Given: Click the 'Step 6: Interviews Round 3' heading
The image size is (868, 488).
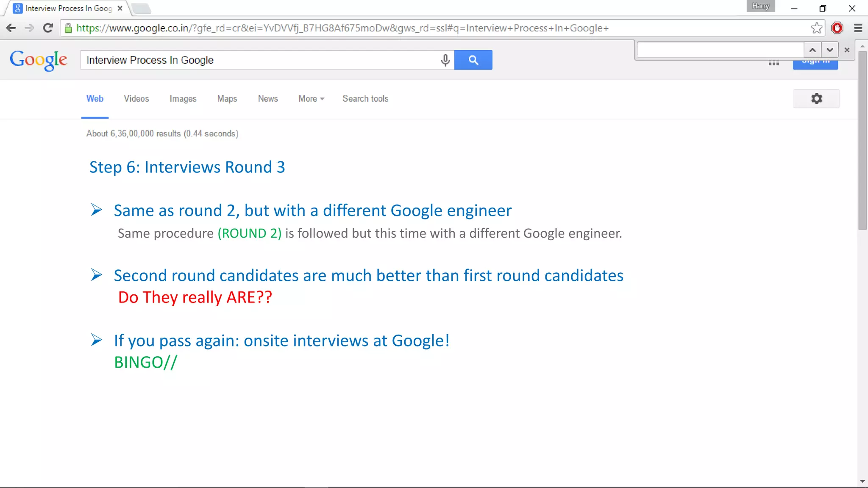Looking at the screenshot, I should (187, 167).
